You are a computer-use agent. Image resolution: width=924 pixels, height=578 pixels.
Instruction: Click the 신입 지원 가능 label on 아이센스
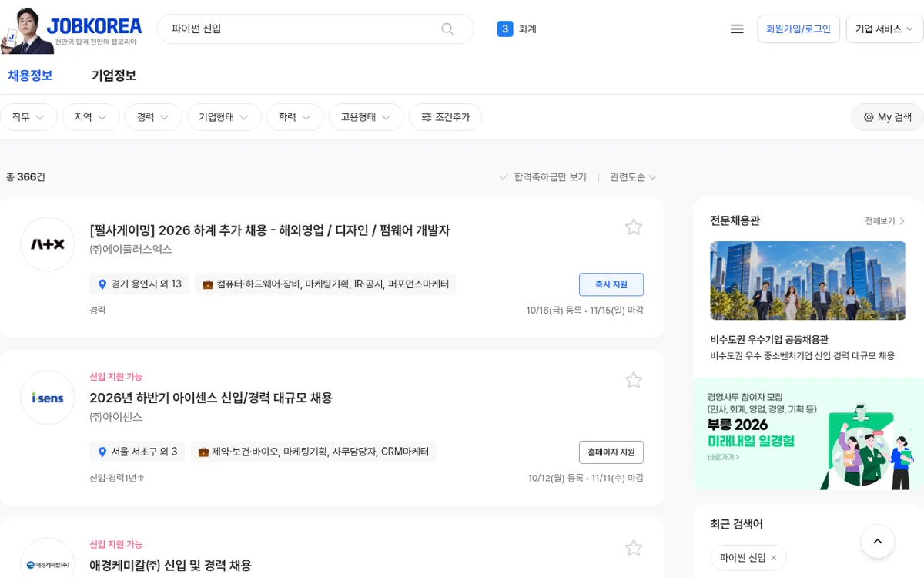[116, 377]
